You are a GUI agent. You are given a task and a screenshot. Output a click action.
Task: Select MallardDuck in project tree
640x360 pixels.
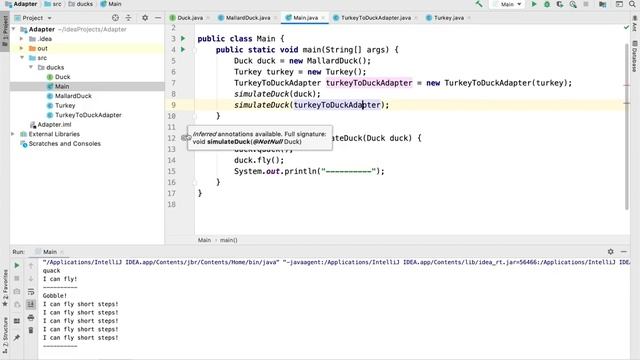pos(73,96)
